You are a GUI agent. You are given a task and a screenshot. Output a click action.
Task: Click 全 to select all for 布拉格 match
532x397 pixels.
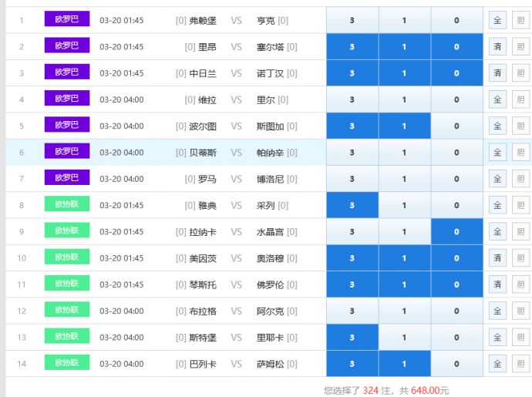(x=497, y=311)
